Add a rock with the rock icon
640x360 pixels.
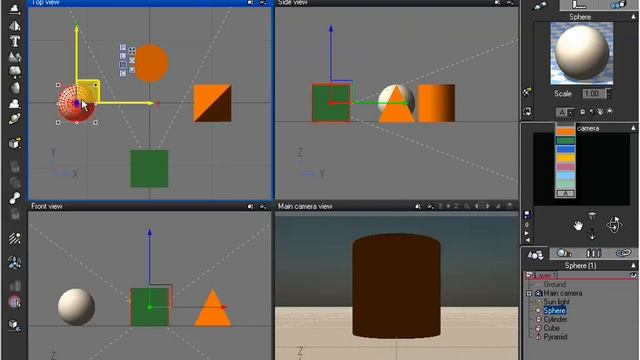[x=15, y=87]
